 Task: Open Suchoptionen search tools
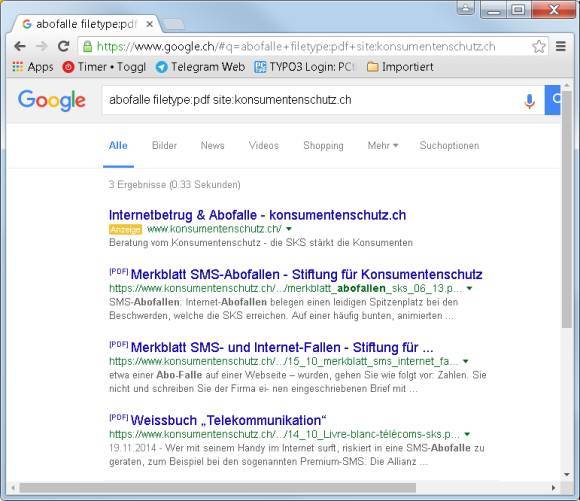click(x=449, y=145)
